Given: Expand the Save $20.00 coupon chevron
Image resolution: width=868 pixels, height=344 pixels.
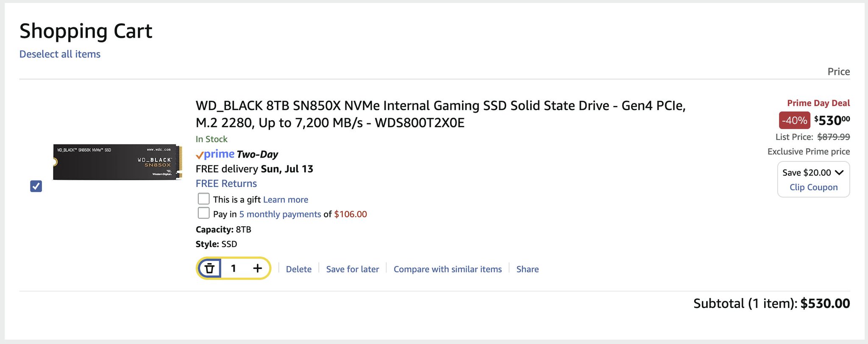Looking at the screenshot, I should (x=839, y=172).
